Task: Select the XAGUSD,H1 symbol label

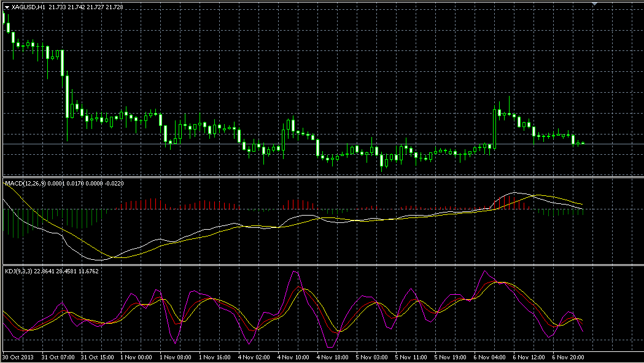Action: click(x=28, y=7)
